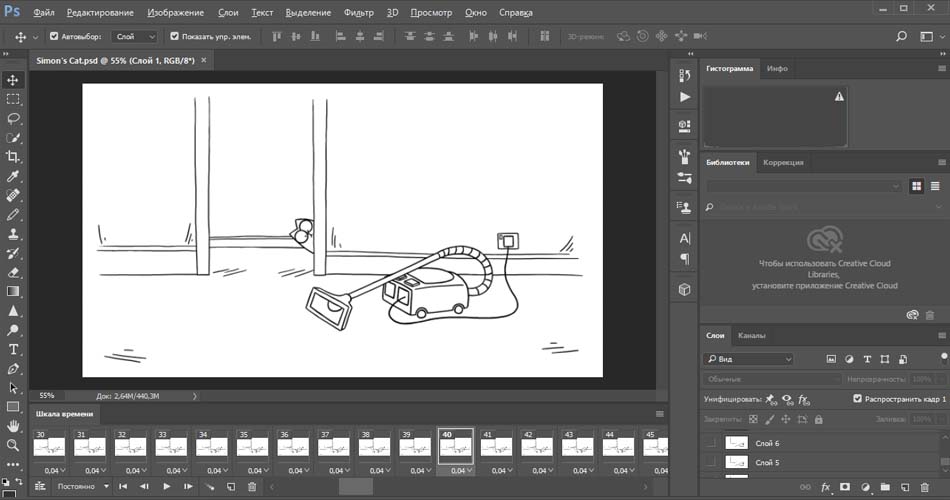Toggle the layer filter switch
The height and width of the screenshot is (500, 950).
click(944, 356)
